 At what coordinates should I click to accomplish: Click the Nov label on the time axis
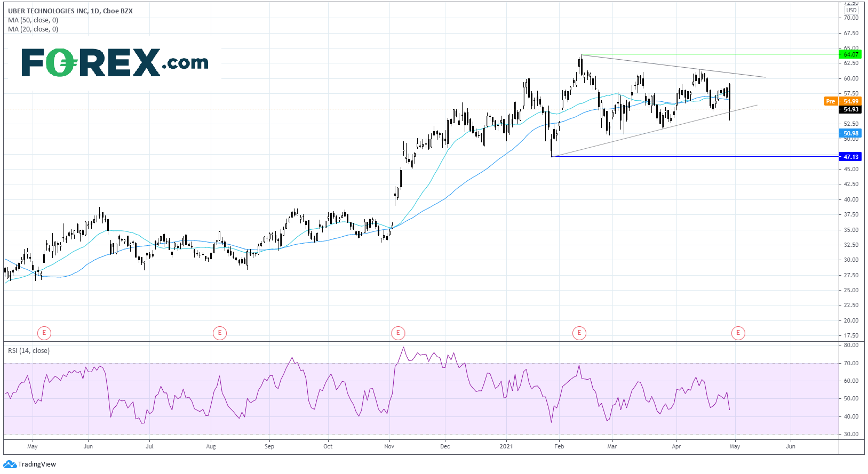(389, 446)
